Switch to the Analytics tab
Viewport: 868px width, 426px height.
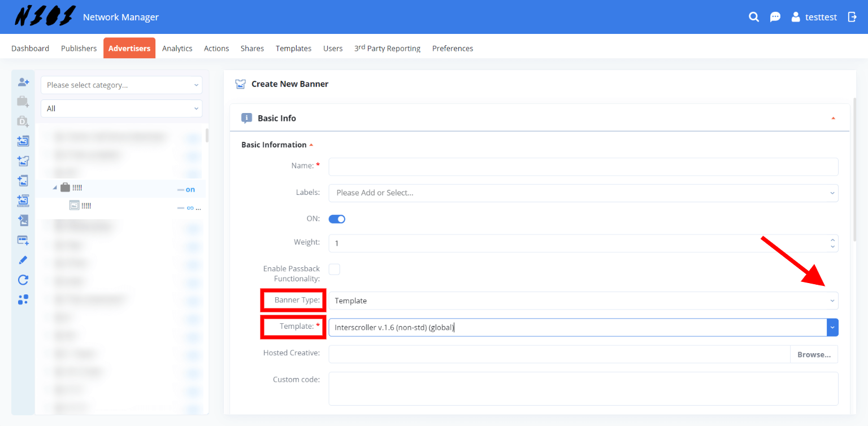(x=177, y=49)
